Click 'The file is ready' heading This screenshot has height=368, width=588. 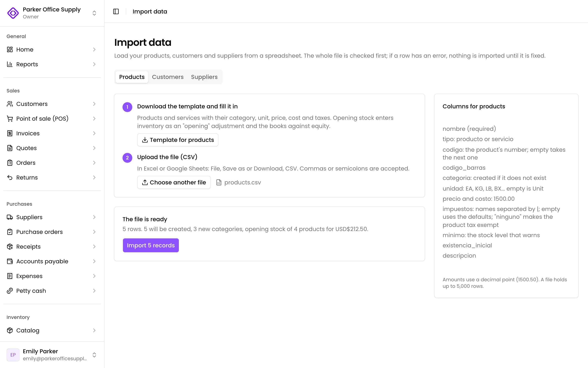[145, 219]
